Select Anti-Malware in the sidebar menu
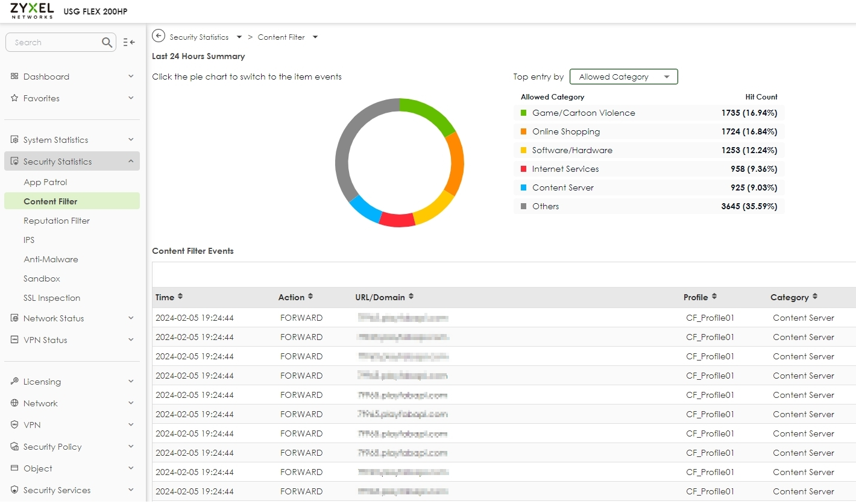This screenshot has height=504, width=856. (x=51, y=259)
